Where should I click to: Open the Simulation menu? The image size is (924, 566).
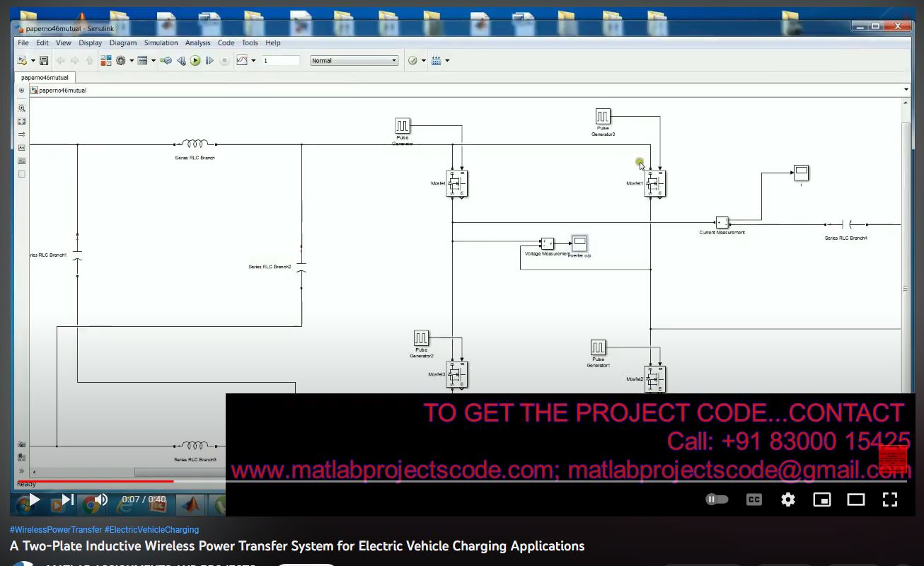(161, 43)
